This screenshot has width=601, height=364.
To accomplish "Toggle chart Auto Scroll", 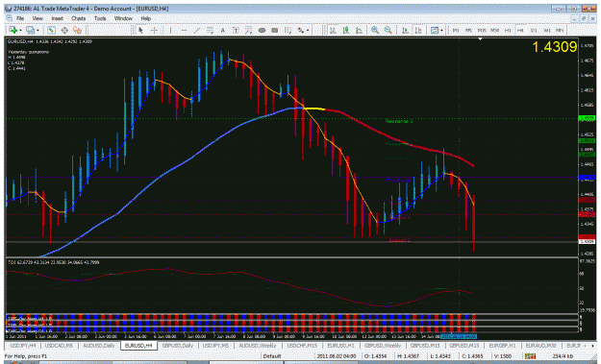I will [x=405, y=30].
